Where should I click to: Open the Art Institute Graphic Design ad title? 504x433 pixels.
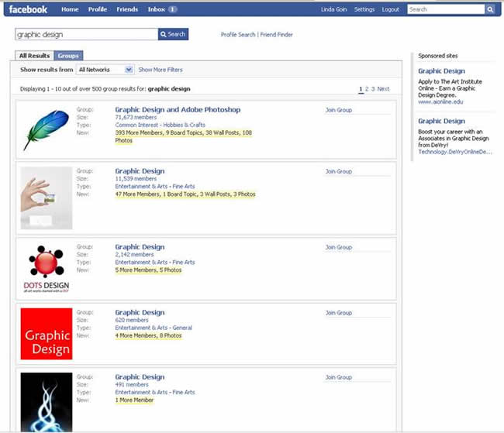441,71
